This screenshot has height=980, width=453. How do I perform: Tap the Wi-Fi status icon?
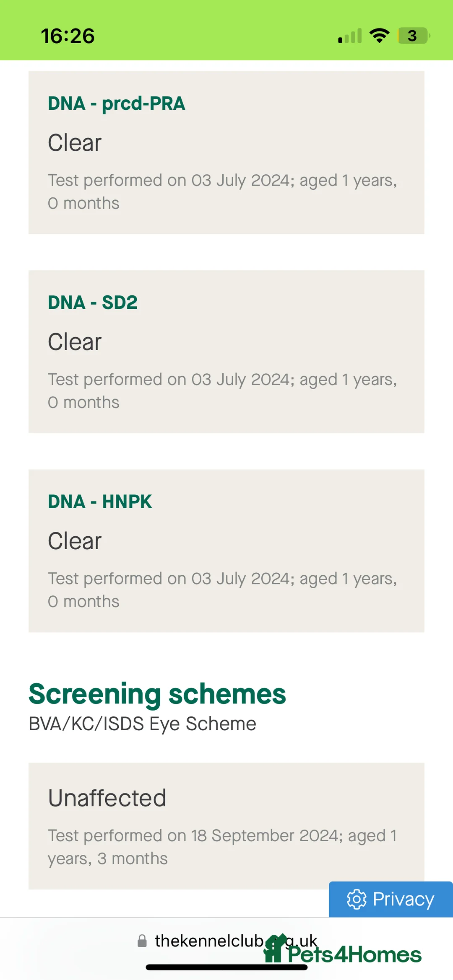[x=379, y=36]
